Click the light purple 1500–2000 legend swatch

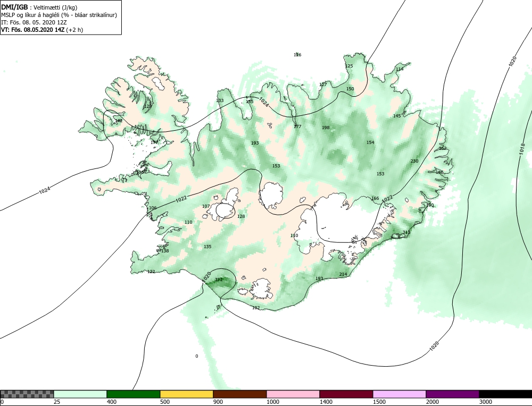400,394
